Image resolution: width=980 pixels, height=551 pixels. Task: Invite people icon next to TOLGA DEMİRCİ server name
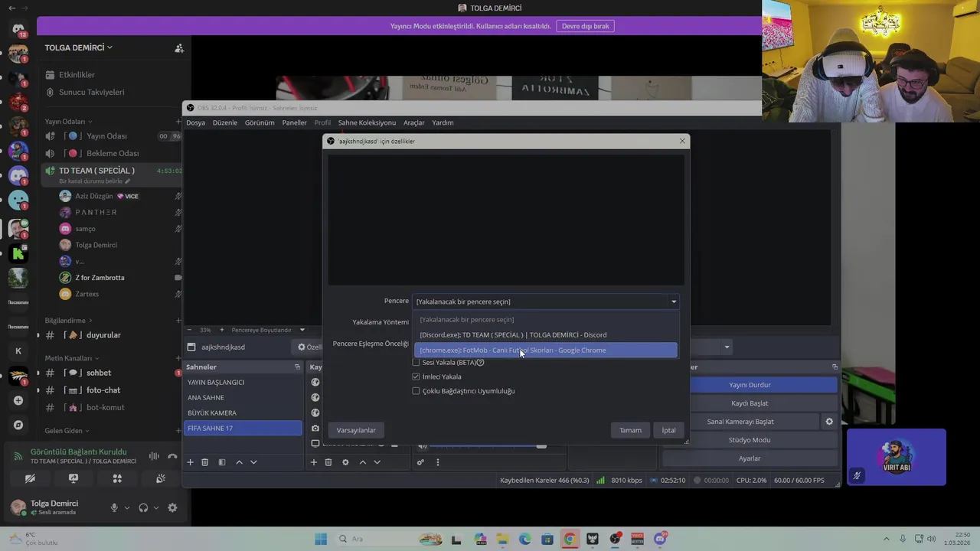point(179,47)
